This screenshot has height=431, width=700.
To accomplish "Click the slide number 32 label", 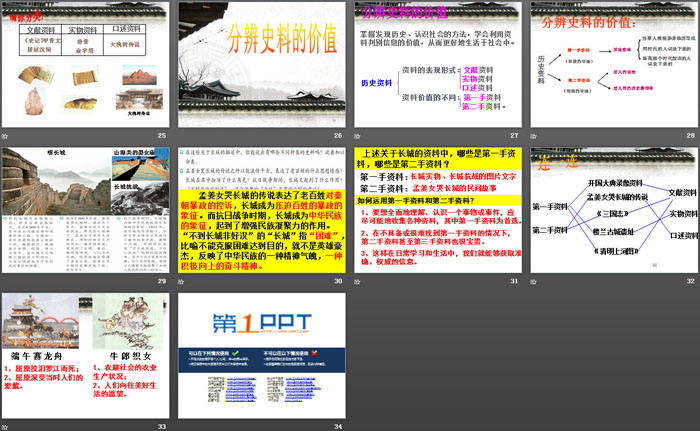I will point(689,282).
